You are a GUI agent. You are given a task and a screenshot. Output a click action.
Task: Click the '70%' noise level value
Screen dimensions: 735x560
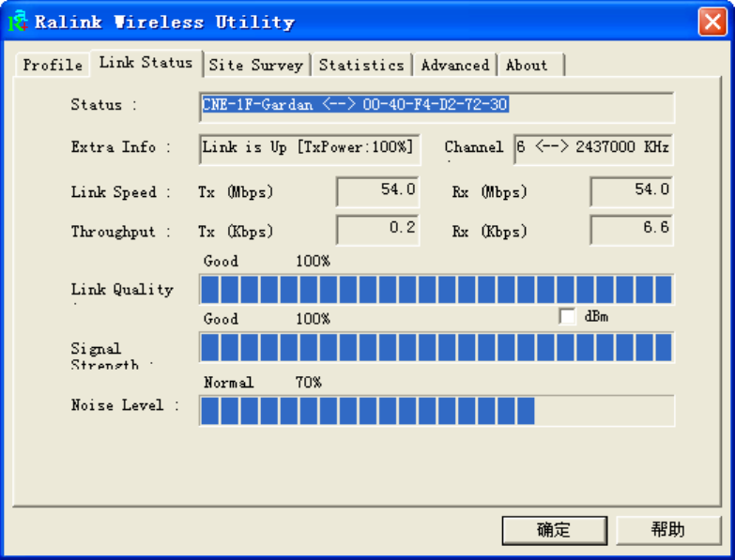(309, 383)
